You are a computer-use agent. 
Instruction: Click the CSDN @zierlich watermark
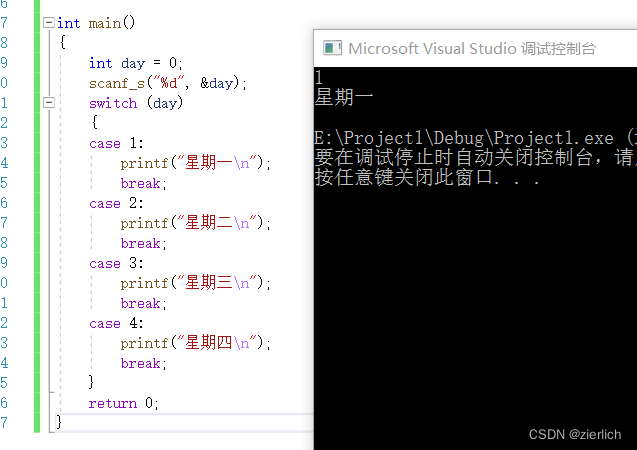tap(574, 434)
